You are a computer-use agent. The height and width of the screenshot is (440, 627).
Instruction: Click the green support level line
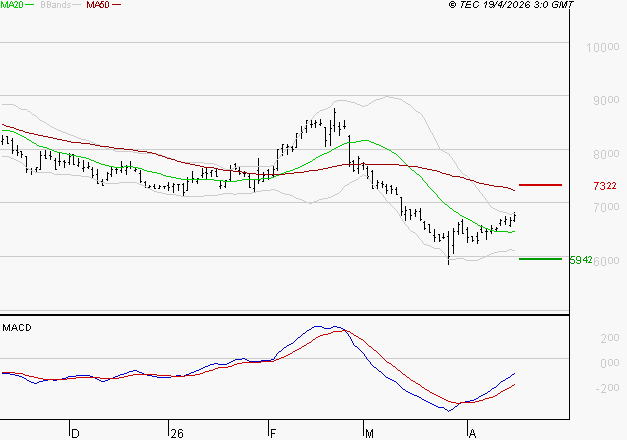coord(540,259)
